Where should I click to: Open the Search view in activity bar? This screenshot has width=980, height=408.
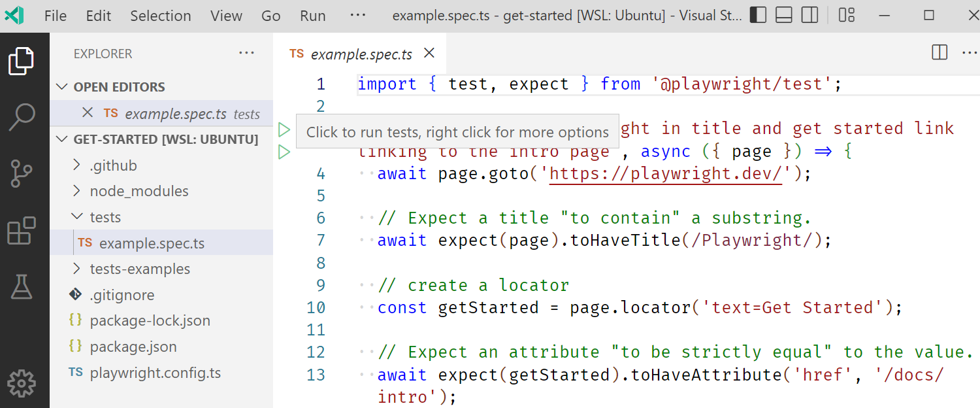click(21, 118)
